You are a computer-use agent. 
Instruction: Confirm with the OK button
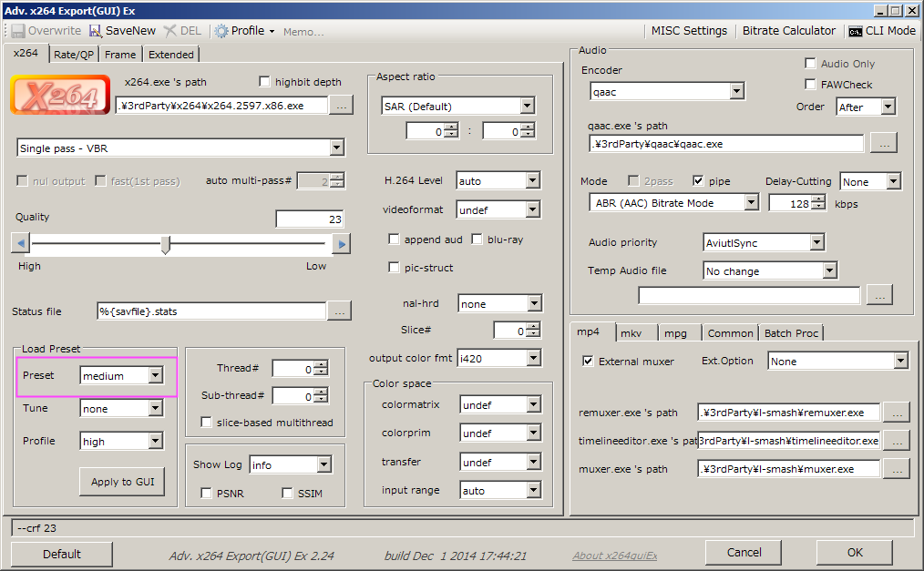coord(855,553)
